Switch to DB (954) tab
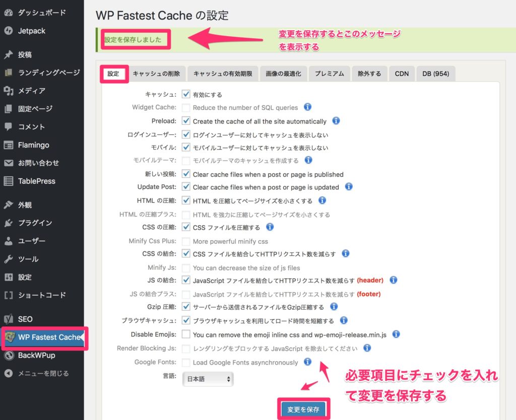 tap(436, 74)
